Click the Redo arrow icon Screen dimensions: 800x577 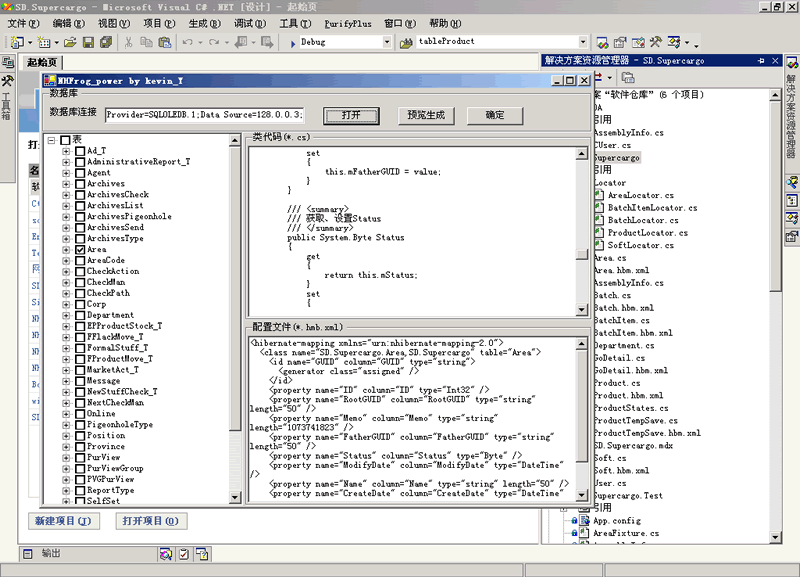point(214,42)
